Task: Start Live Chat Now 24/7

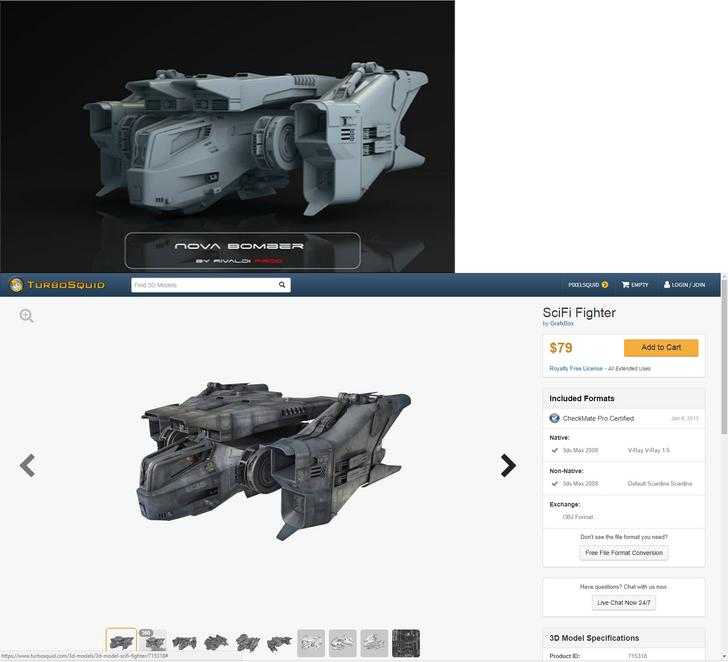Action: tap(624, 603)
